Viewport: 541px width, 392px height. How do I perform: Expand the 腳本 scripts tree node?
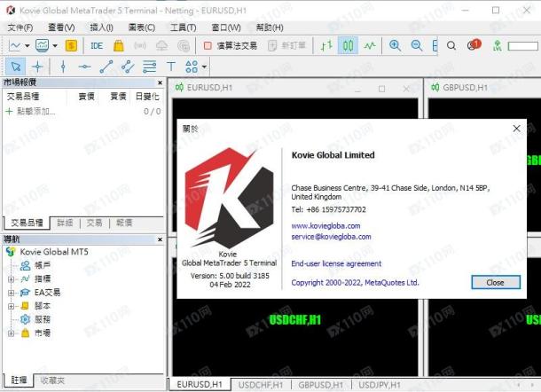coord(11,306)
